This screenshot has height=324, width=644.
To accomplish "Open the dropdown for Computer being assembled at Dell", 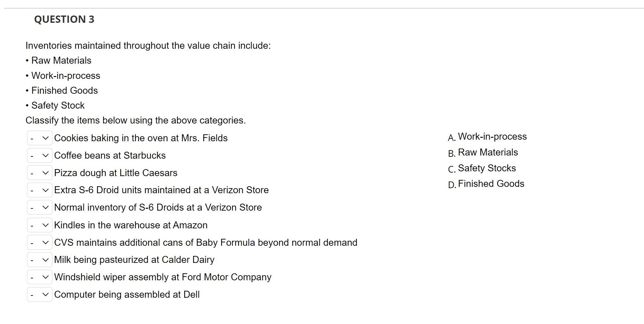I will (39, 294).
